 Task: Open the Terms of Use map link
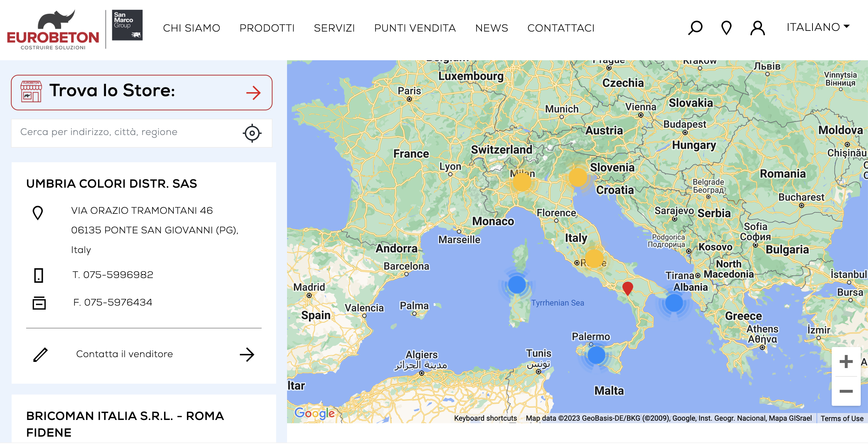click(x=842, y=419)
